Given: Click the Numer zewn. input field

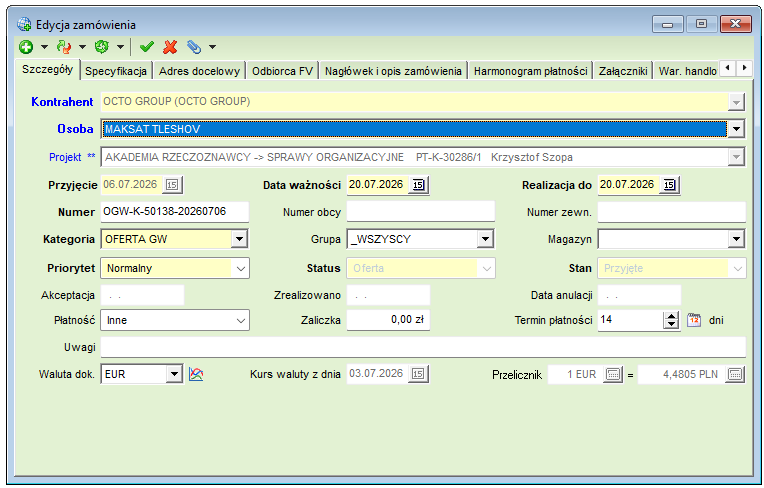Looking at the screenshot, I should (671, 212).
